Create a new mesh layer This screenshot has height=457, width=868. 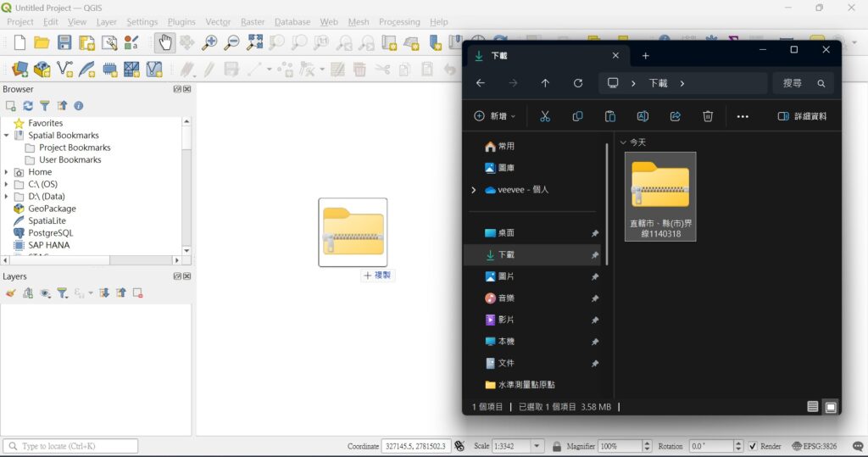(x=131, y=70)
